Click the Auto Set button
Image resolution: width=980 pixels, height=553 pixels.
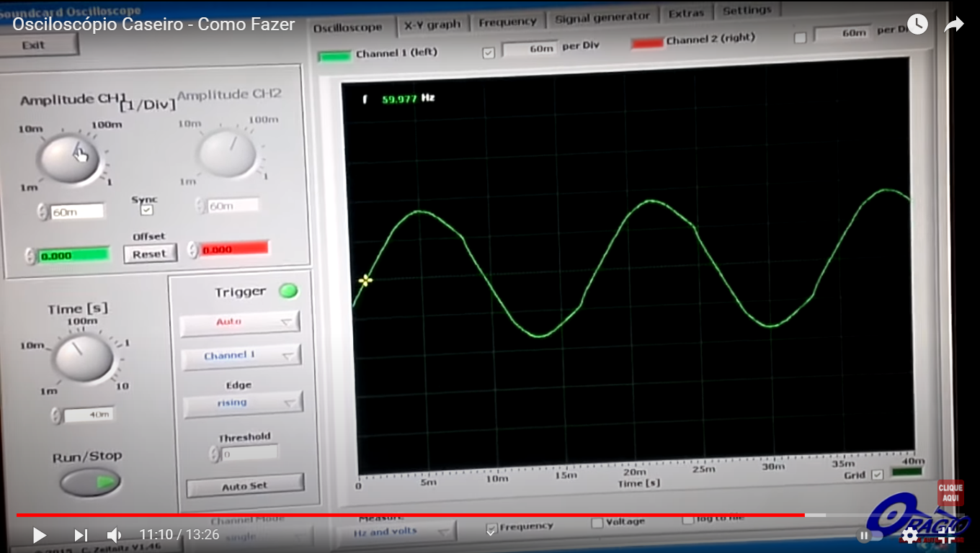pyautogui.click(x=245, y=486)
